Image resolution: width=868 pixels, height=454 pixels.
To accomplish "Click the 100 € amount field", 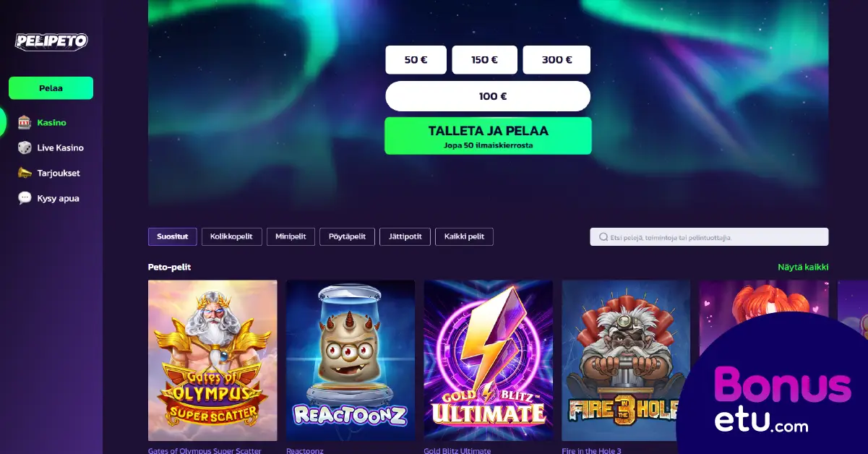I will [488, 96].
